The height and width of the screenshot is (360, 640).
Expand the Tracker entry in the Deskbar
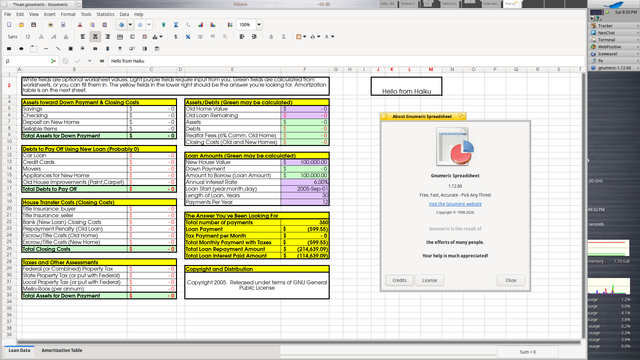638,26
